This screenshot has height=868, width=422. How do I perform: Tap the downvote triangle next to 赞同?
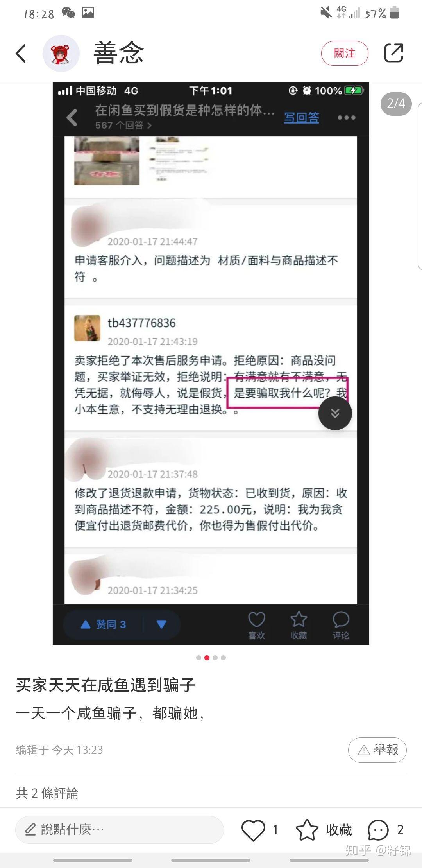(x=161, y=624)
